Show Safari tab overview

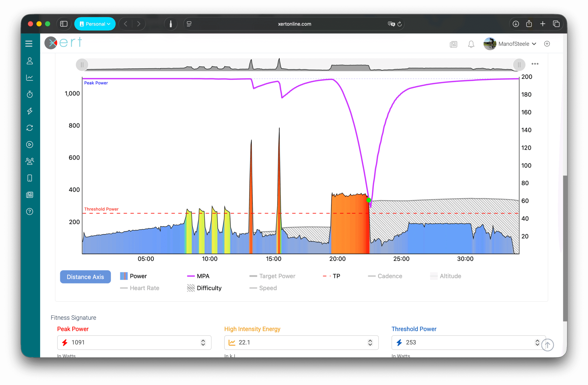click(x=556, y=24)
